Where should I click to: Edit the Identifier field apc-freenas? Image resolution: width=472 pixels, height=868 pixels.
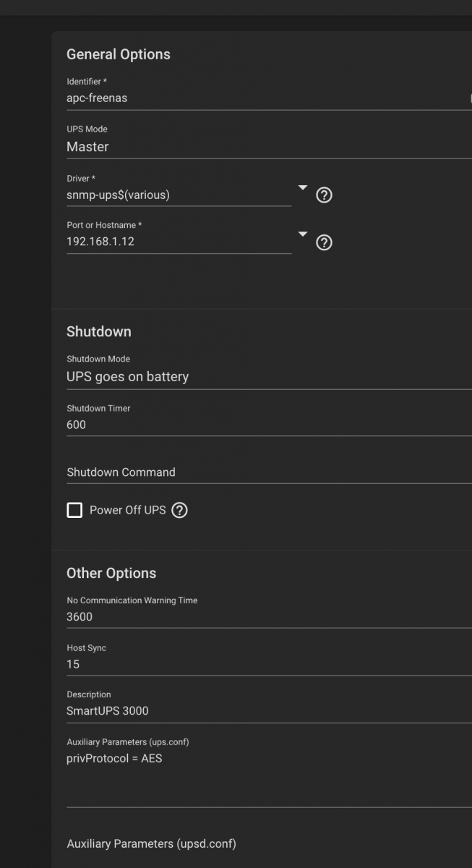[x=269, y=98]
